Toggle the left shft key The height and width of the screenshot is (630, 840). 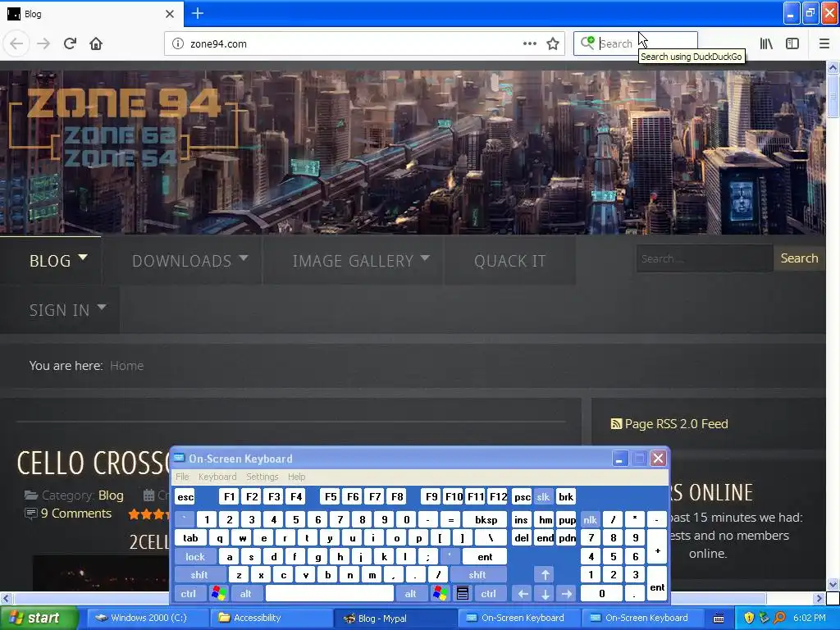point(199,575)
